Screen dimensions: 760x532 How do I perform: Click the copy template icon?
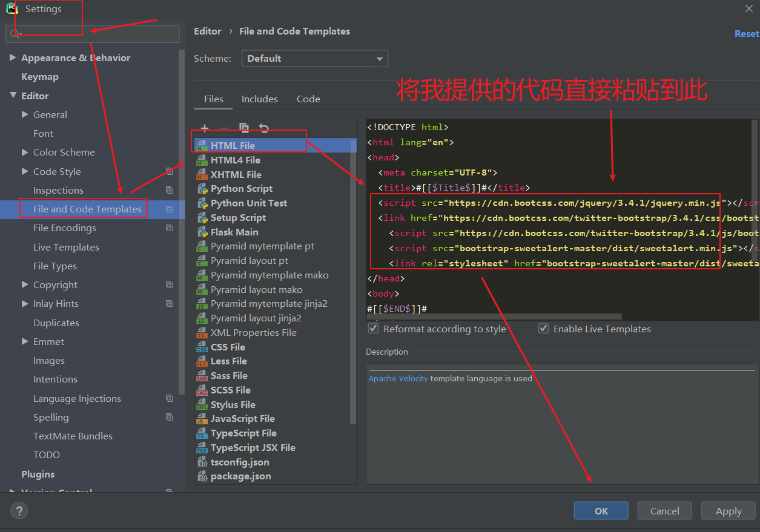[244, 128]
